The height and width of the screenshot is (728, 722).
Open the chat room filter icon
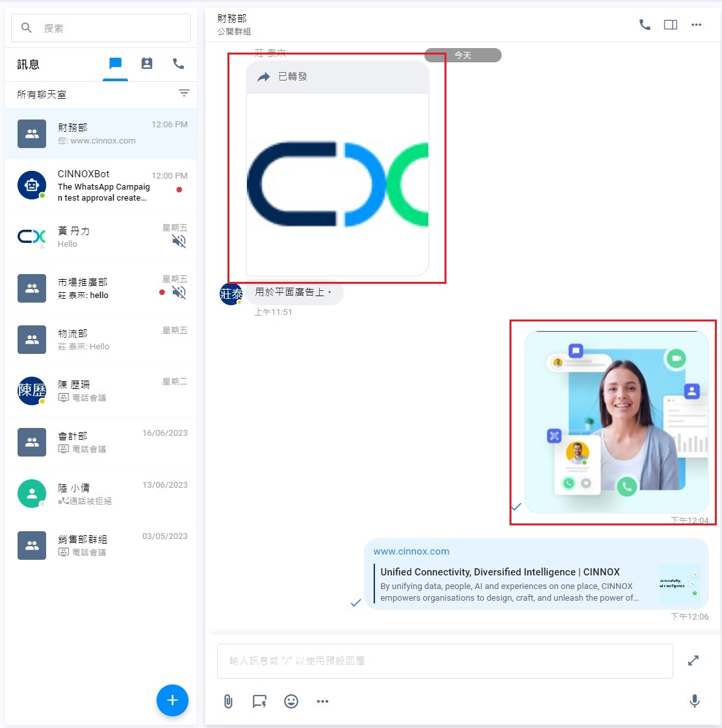(184, 94)
